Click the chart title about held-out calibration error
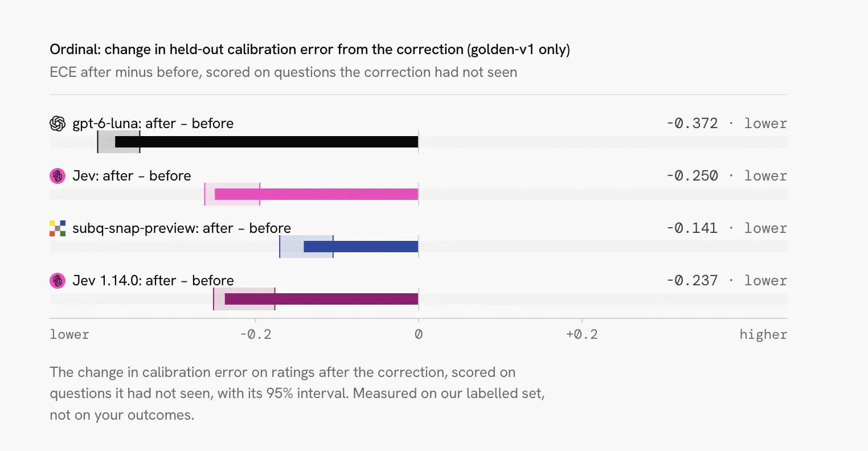This screenshot has width=868, height=451. [310, 50]
